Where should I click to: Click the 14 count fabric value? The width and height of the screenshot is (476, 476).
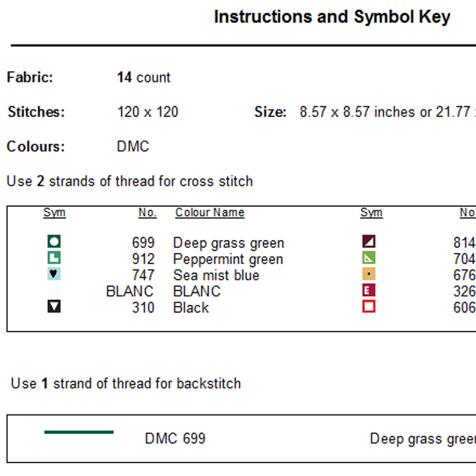pos(144,78)
